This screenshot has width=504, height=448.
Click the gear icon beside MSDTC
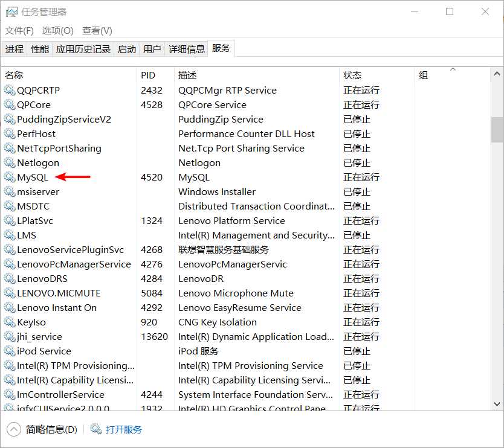tap(10, 206)
